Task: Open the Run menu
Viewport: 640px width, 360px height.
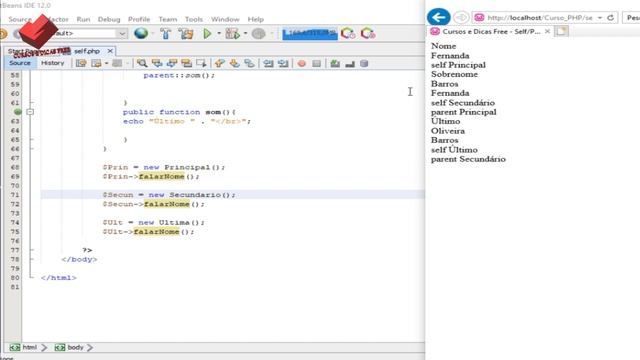Action: (x=83, y=19)
